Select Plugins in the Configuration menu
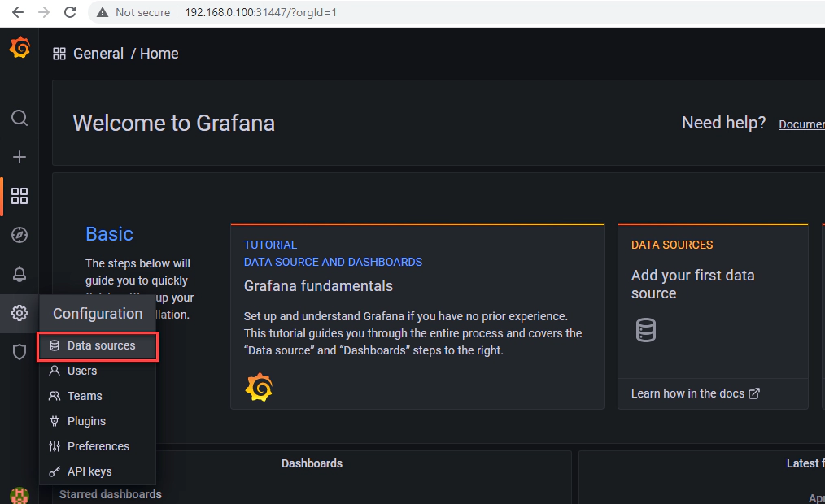This screenshot has height=504, width=825. (x=98, y=421)
